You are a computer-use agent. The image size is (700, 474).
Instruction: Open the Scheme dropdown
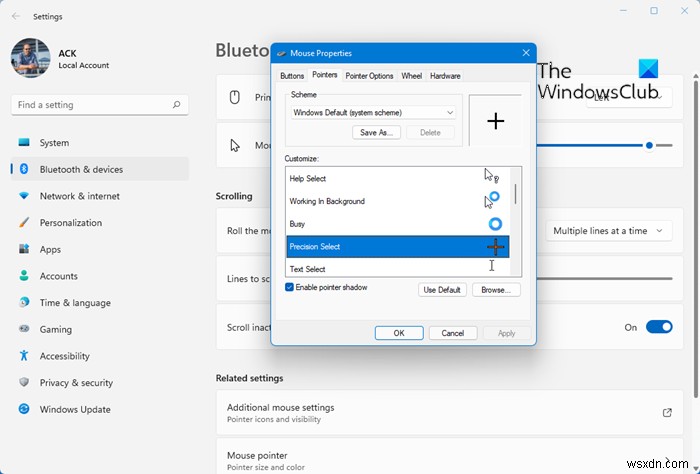[373, 112]
